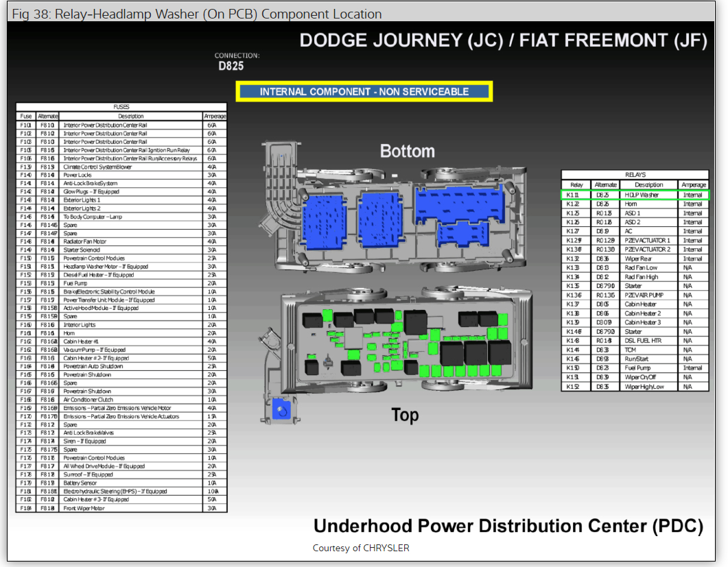The image size is (728, 567).
Task: Click the 'FUSES' table header
Action: (121, 107)
